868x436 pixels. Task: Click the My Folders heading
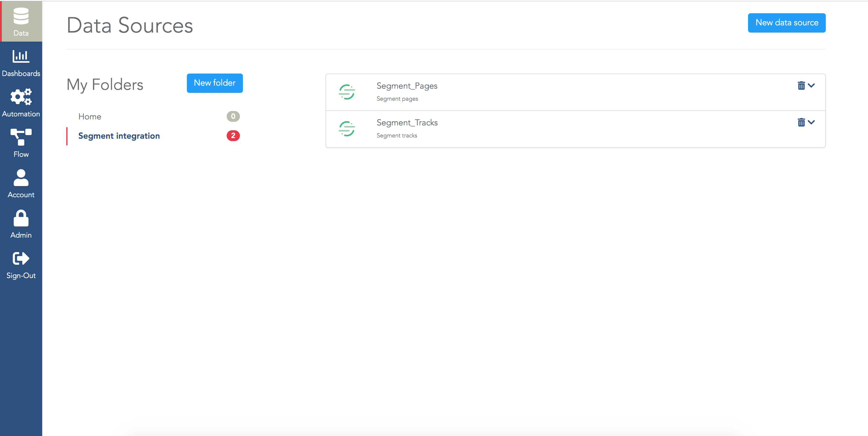(105, 85)
